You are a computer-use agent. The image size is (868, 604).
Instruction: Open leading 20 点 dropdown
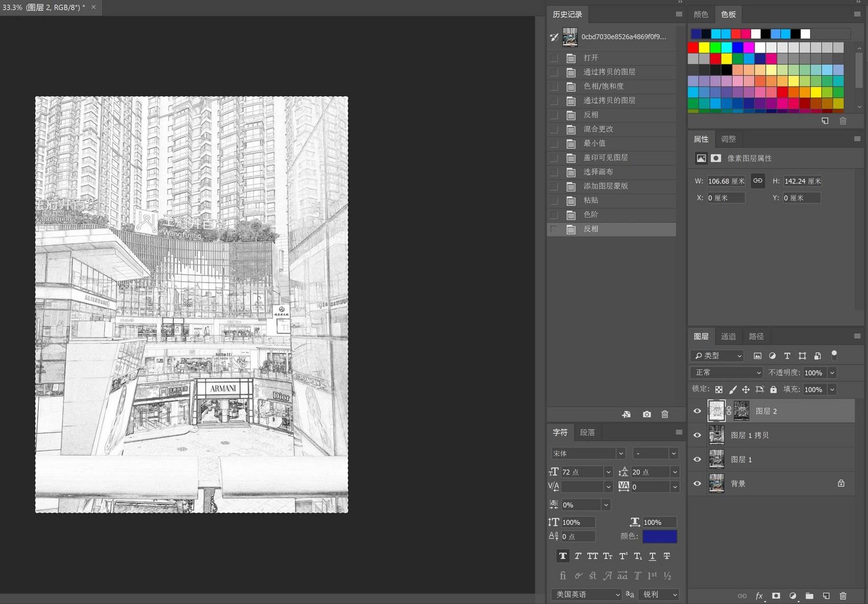[x=675, y=472]
